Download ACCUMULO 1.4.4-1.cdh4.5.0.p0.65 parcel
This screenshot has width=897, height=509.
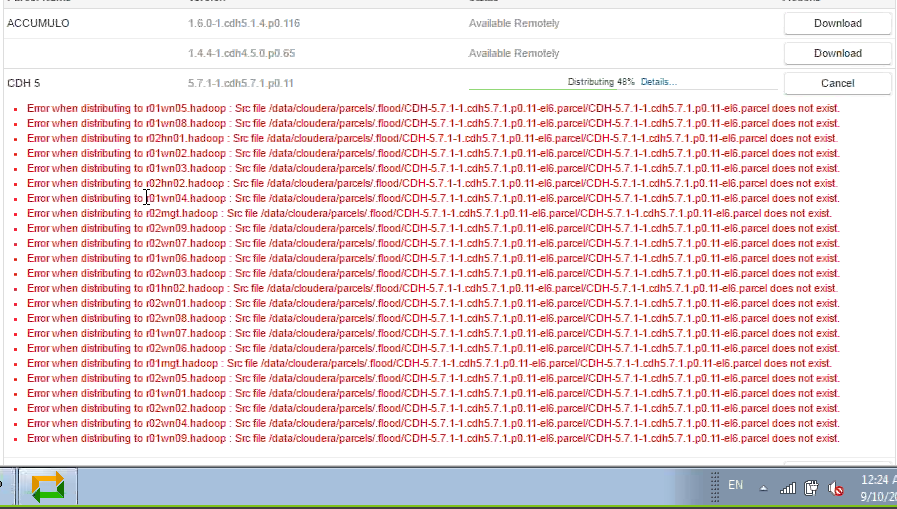pyautogui.click(x=837, y=53)
